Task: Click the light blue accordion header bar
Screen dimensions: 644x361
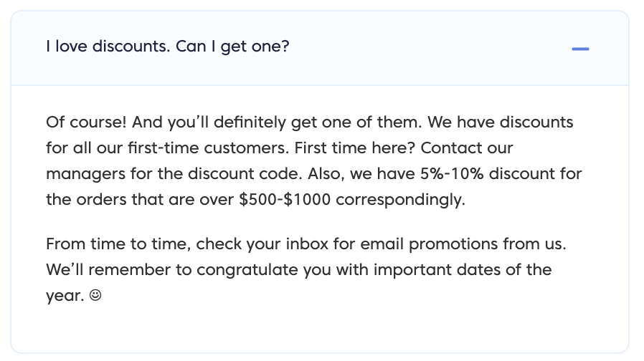Action: [320, 49]
